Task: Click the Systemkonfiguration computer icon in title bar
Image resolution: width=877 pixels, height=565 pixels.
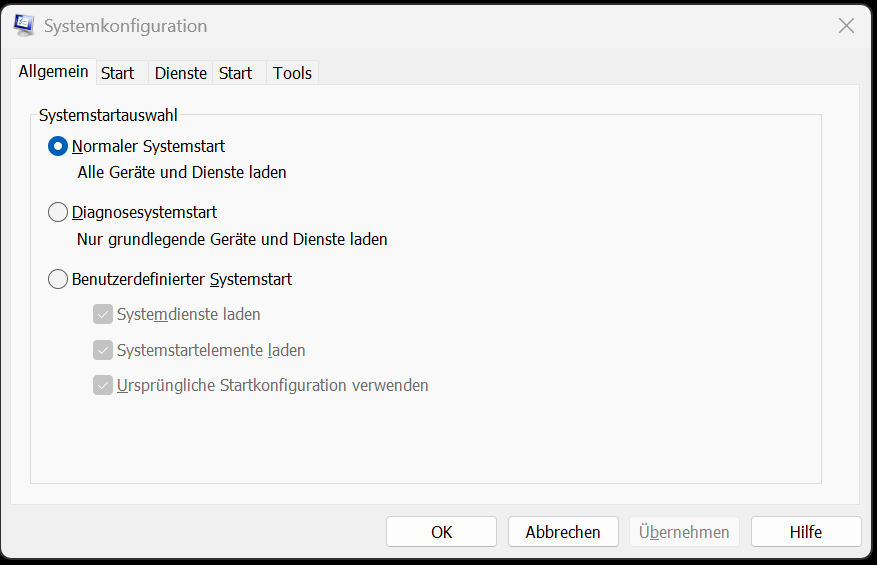Action: coord(24,25)
